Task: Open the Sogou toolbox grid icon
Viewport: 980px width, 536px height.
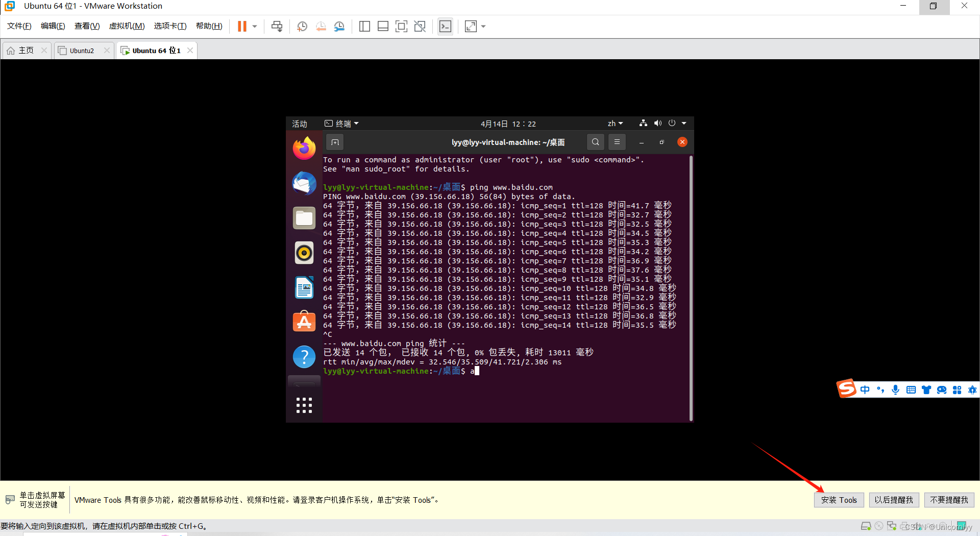Action: 957,390
